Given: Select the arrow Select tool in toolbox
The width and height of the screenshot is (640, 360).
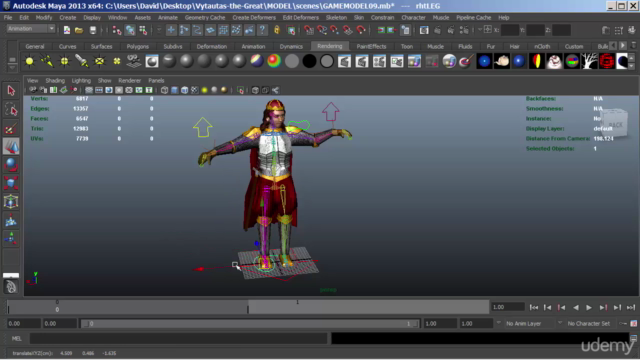Looking at the screenshot, I should click(11, 91).
